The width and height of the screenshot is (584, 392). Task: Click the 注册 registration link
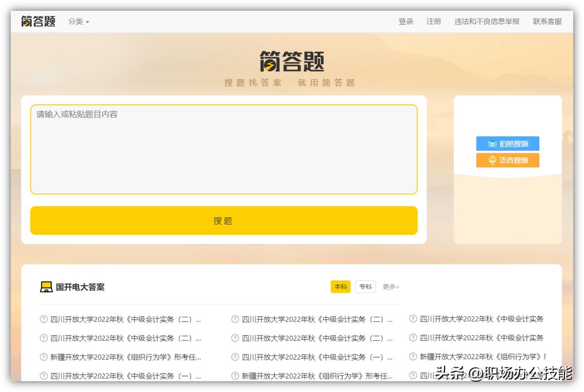click(x=434, y=22)
